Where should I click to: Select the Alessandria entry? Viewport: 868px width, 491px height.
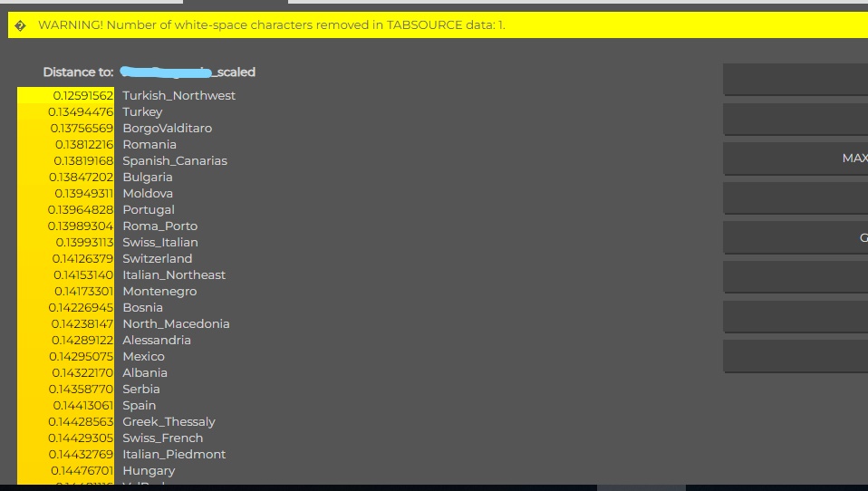click(x=157, y=341)
